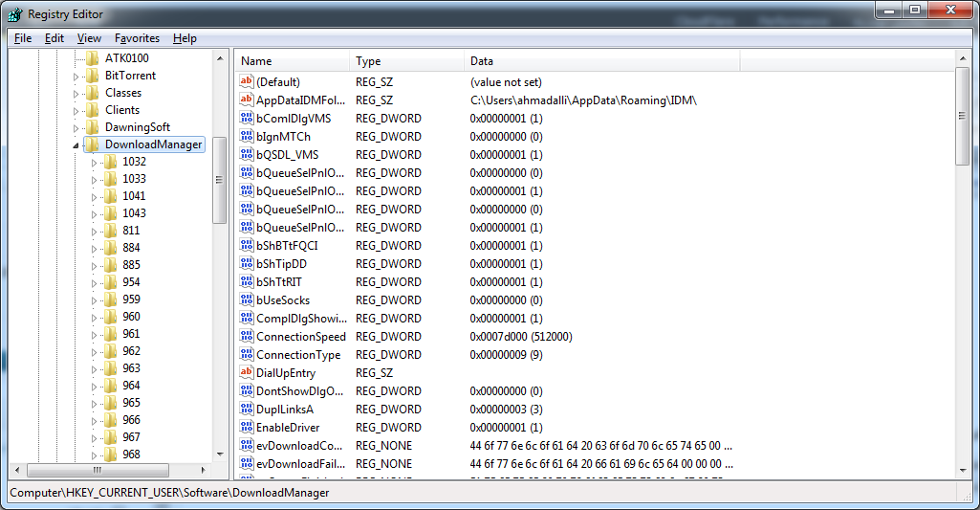Image resolution: width=980 pixels, height=510 pixels.
Task: Click the DuplLinksA DWORD icon
Action: tap(247, 409)
